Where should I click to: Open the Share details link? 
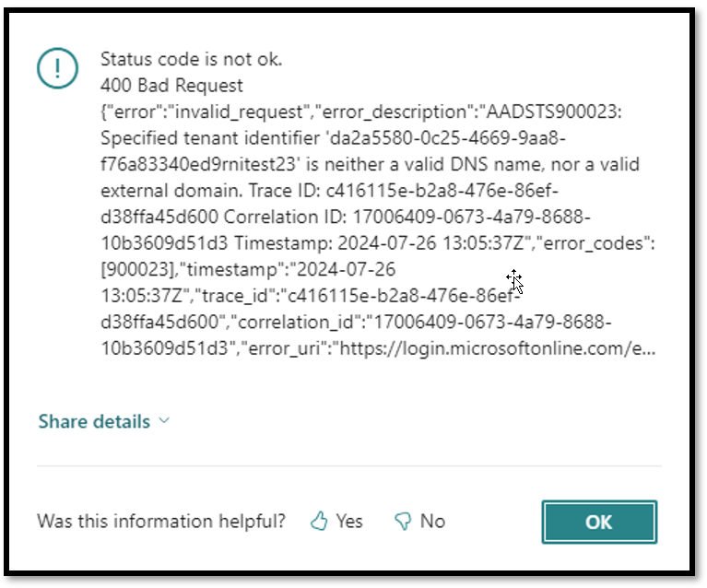(94, 421)
